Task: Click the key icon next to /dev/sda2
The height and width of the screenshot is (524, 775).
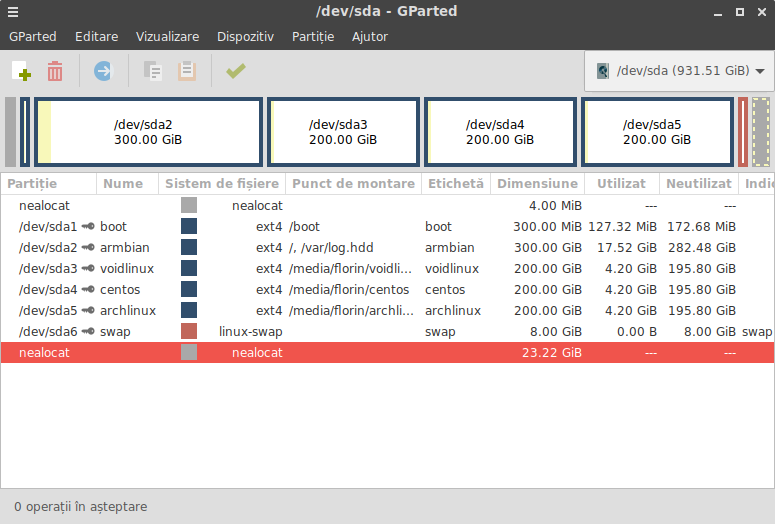Action: click(88, 247)
